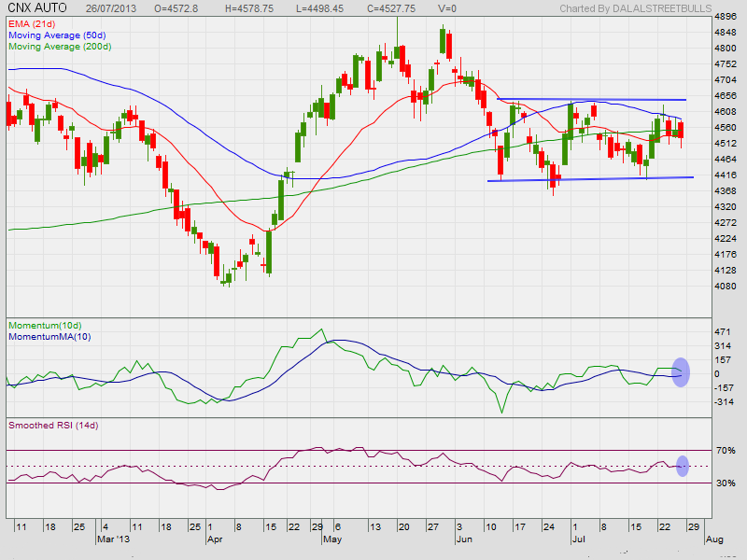Click the 30% RSI level label
The height and width of the screenshot is (560, 747).
point(726,483)
